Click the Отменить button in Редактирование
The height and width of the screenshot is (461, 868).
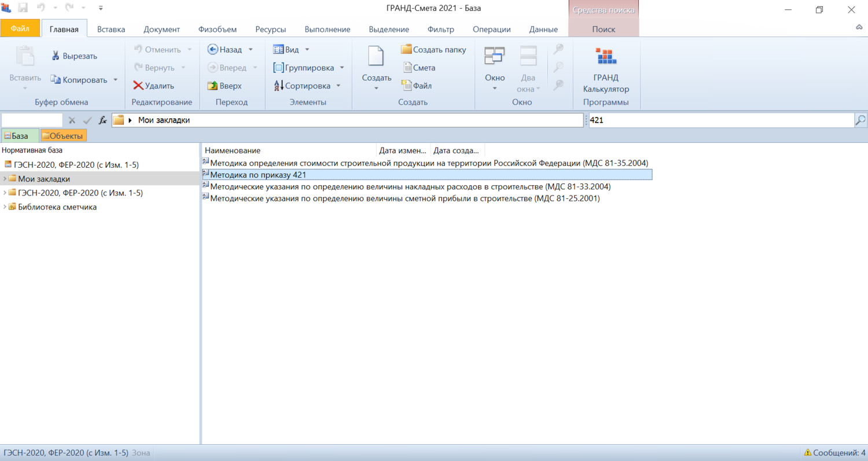tap(158, 50)
